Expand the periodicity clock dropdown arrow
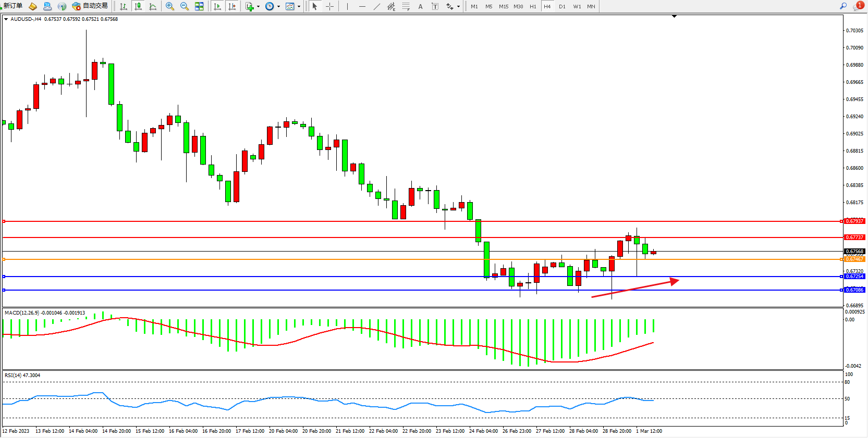The width and height of the screenshot is (868, 438). pyautogui.click(x=278, y=7)
